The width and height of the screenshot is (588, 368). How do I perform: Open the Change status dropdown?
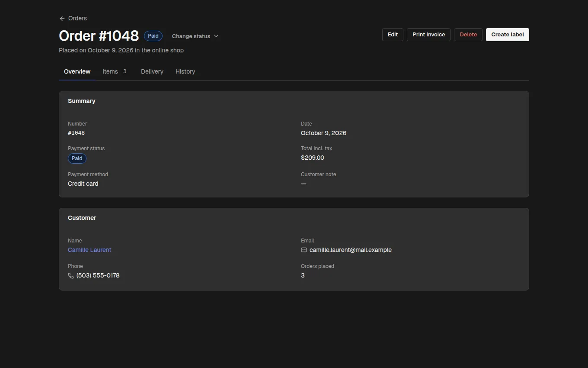[x=195, y=36]
